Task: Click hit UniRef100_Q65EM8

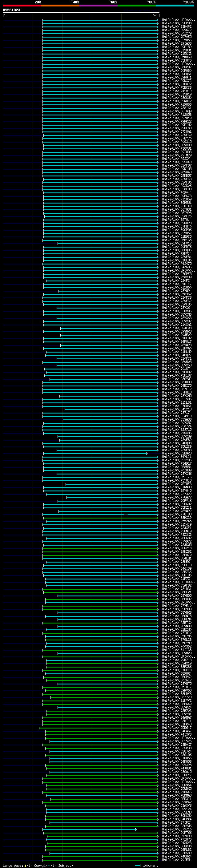Action: (x=177, y=812)
